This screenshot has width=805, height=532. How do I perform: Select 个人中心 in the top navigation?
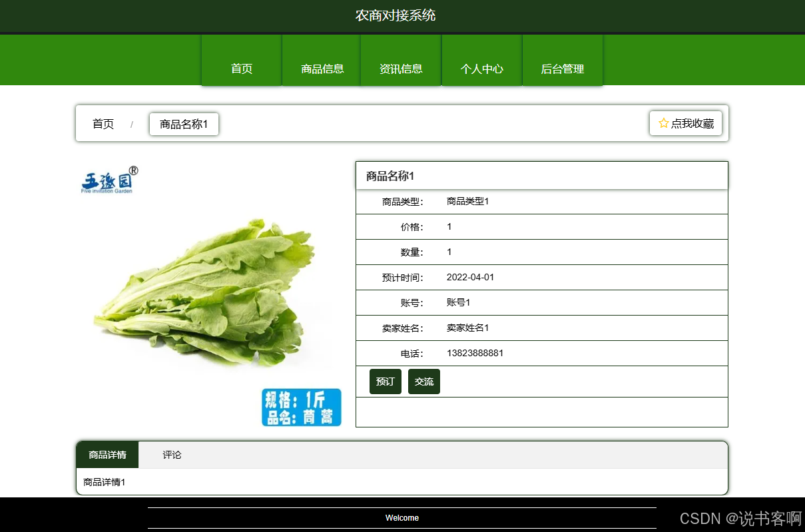(482, 61)
